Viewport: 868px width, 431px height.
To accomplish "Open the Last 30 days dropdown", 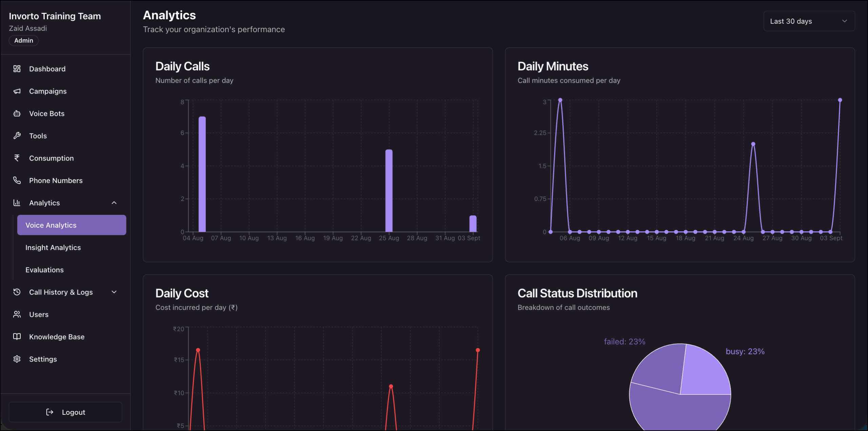I will coord(809,21).
